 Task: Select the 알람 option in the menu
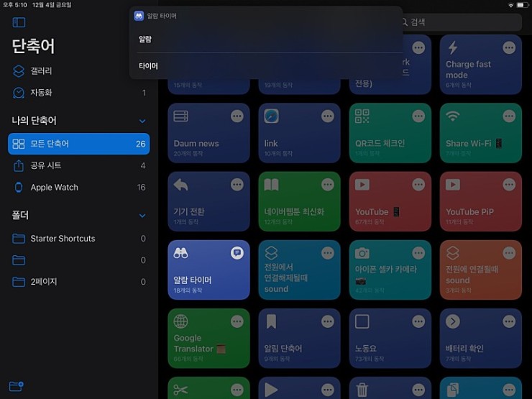[266, 40]
